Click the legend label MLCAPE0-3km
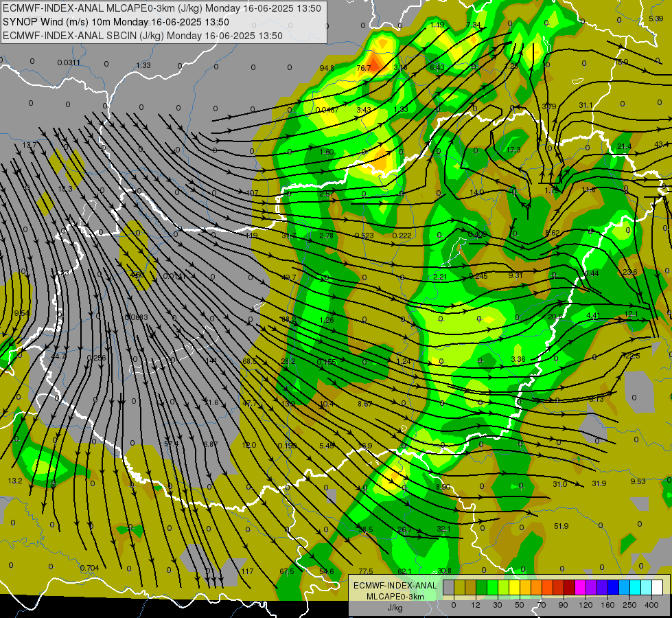This screenshot has height=618, width=672. (x=395, y=597)
